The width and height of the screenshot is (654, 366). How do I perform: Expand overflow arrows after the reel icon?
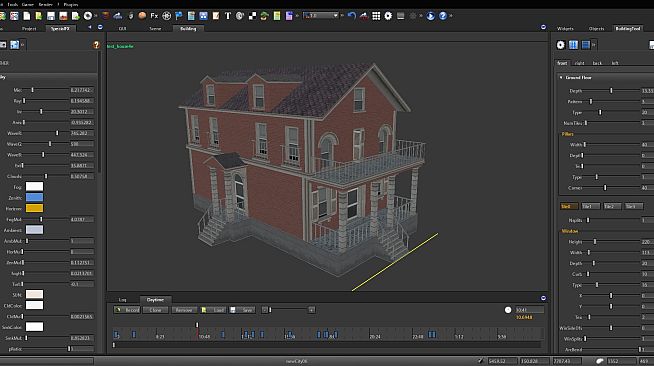click(96, 16)
